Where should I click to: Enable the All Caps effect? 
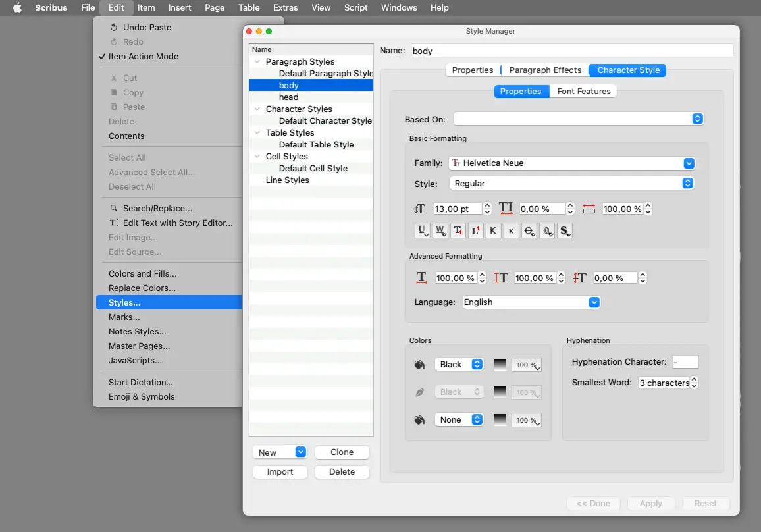tap(493, 231)
